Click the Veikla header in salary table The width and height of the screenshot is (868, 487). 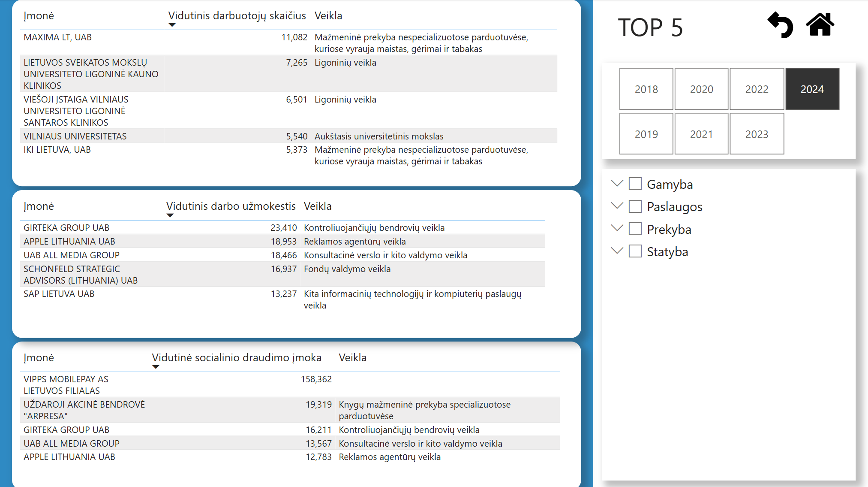click(x=318, y=206)
